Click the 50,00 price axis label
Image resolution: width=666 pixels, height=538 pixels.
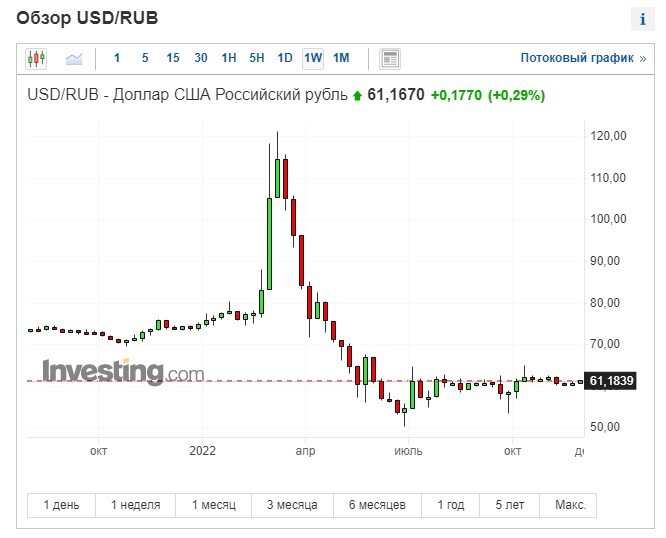pyautogui.click(x=605, y=427)
